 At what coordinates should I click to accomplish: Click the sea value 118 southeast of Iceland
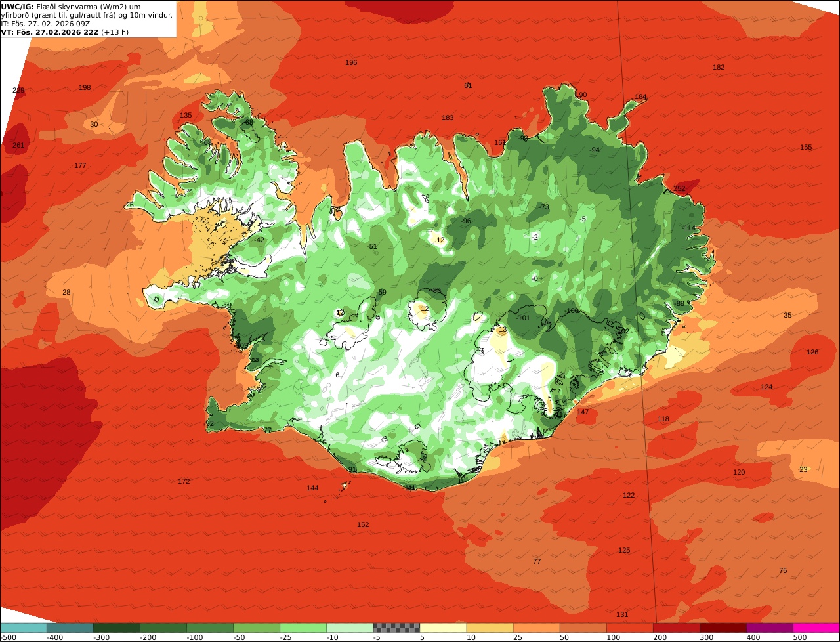pos(663,419)
